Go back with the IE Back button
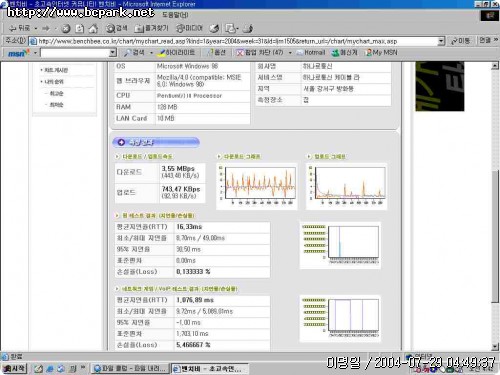500x375 pixels. (x=19, y=28)
